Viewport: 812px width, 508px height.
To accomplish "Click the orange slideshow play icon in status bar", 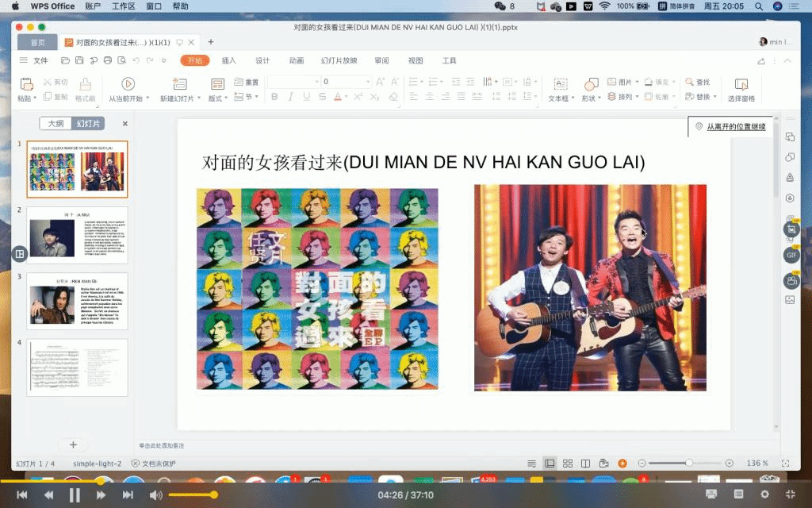I will point(622,464).
